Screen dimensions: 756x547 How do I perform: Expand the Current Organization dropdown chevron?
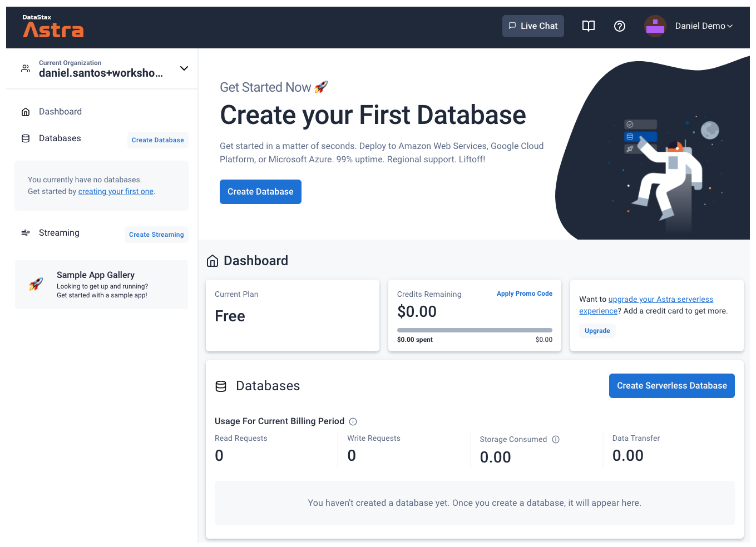pos(184,68)
